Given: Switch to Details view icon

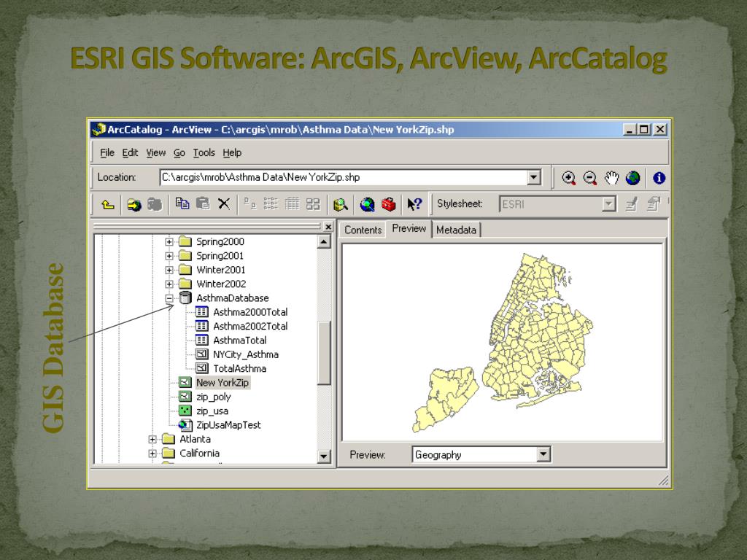Looking at the screenshot, I should (x=292, y=204).
